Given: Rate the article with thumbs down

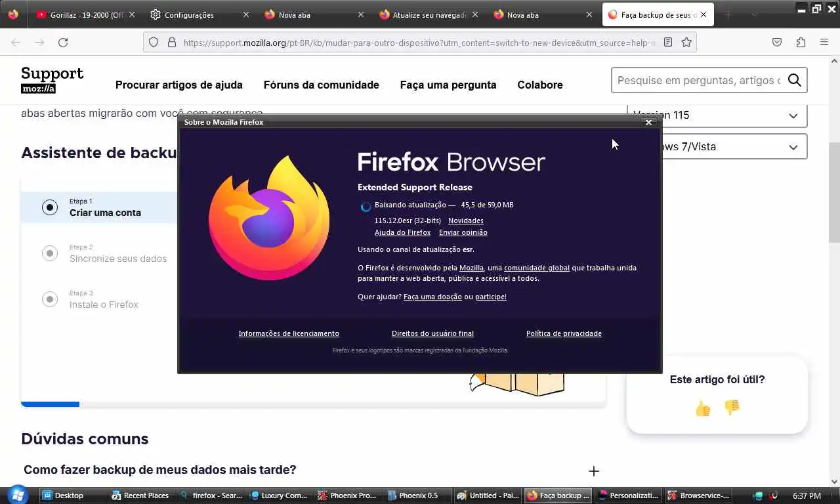Looking at the screenshot, I should click(732, 408).
